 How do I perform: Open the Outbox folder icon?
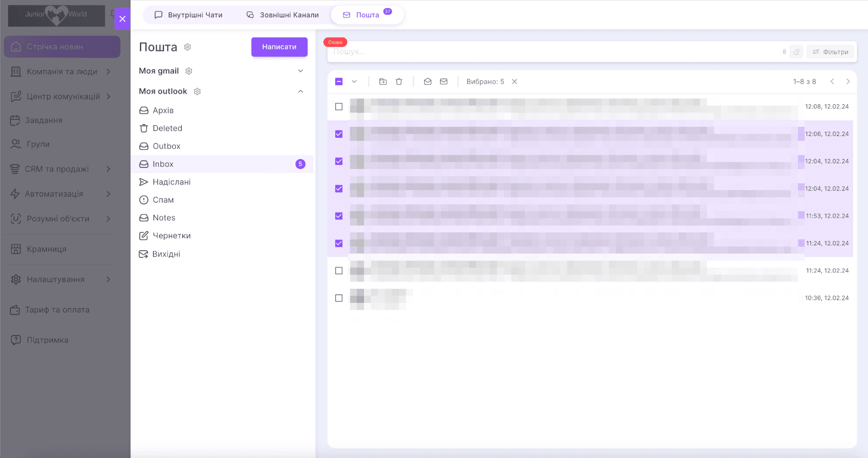tap(144, 147)
